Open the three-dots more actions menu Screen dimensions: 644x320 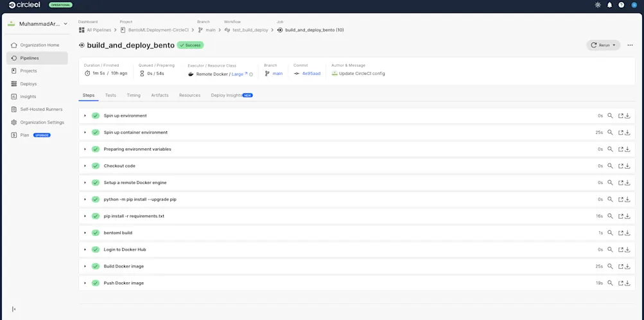click(630, 45)
